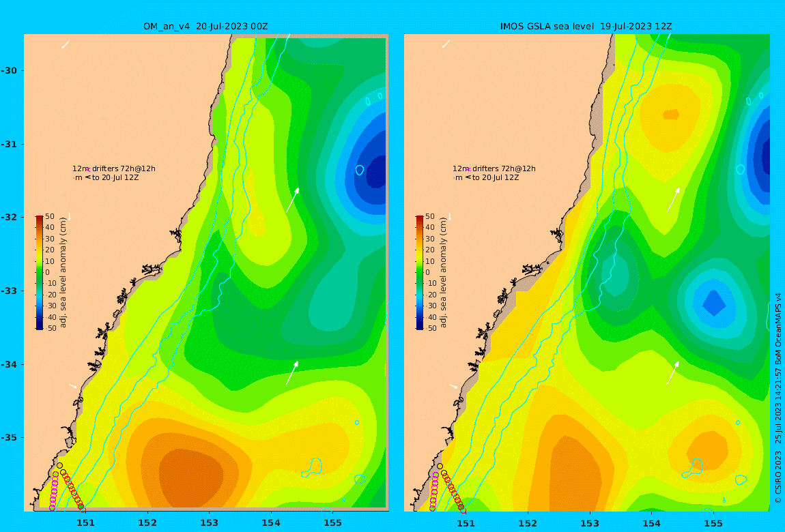Click the 151 longitude label under the left map
785x532 pixels.
(85, 523)
